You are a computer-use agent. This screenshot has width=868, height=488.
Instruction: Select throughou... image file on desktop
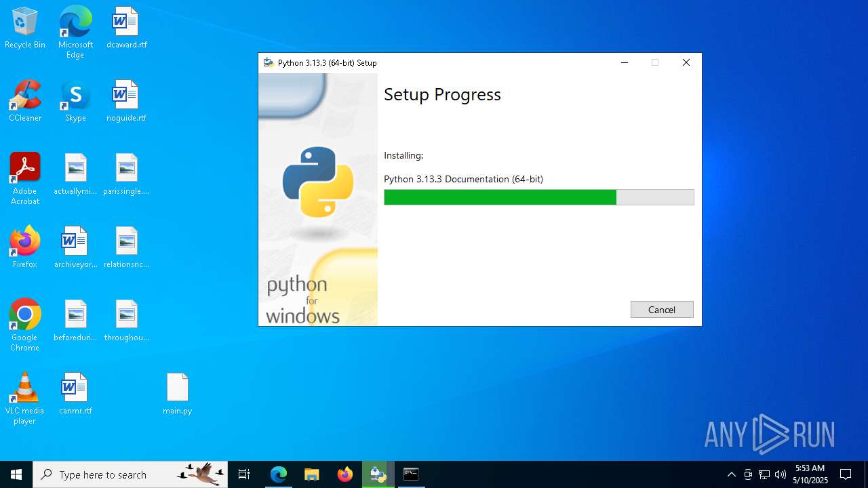(126, 321)
